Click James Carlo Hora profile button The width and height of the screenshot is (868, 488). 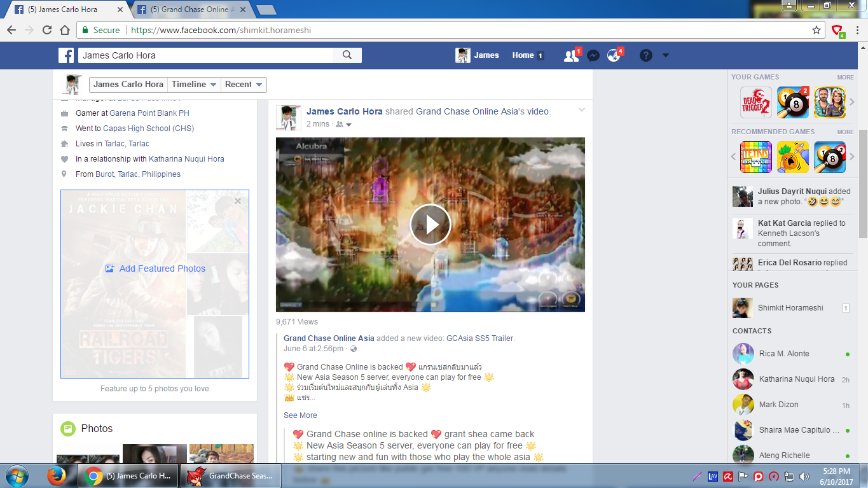[128, 85]
